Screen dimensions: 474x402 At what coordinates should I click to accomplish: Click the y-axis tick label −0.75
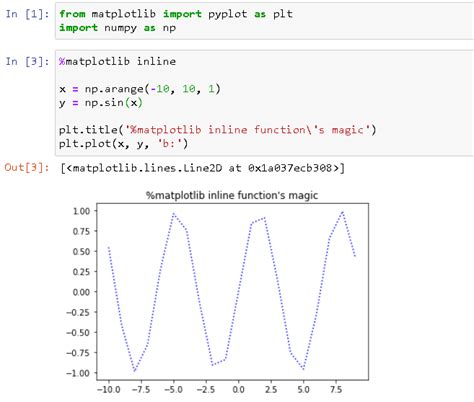tap(78, 353)
